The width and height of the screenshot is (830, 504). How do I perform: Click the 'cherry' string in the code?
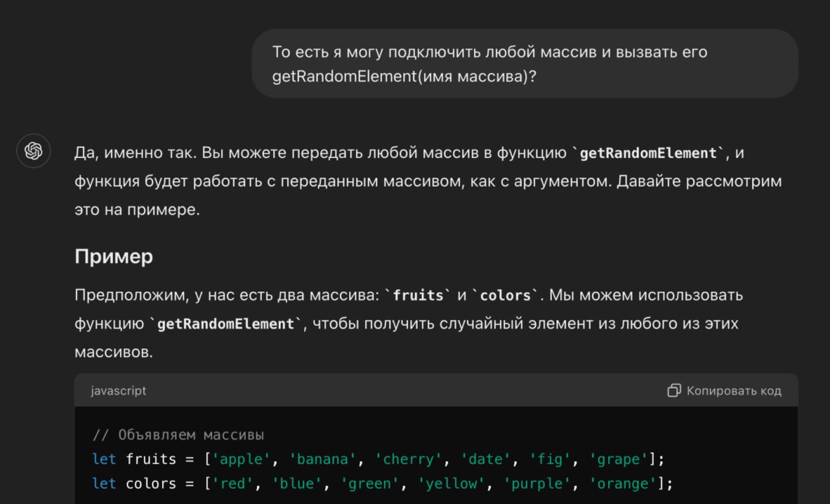pyautogui.click(x=408, y=459)
